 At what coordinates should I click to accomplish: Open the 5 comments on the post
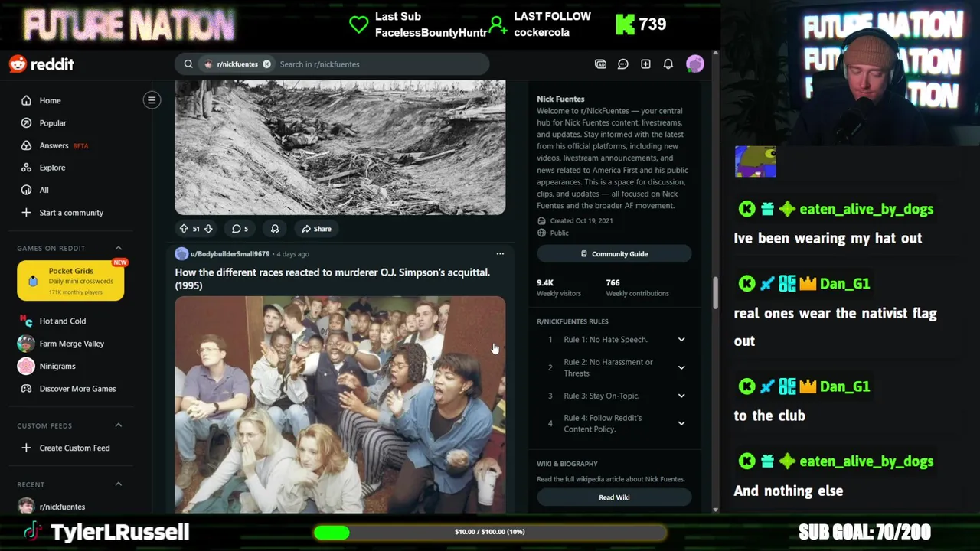240,229
